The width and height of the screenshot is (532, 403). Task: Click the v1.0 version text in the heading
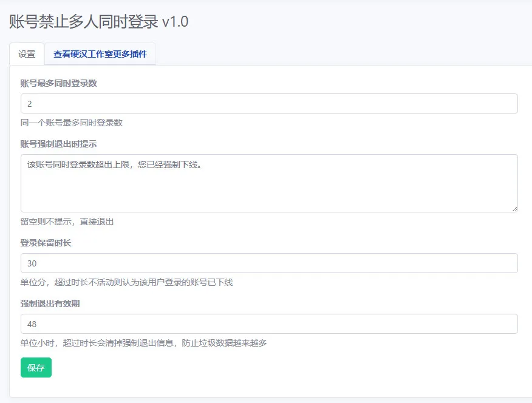coord(175,22)
